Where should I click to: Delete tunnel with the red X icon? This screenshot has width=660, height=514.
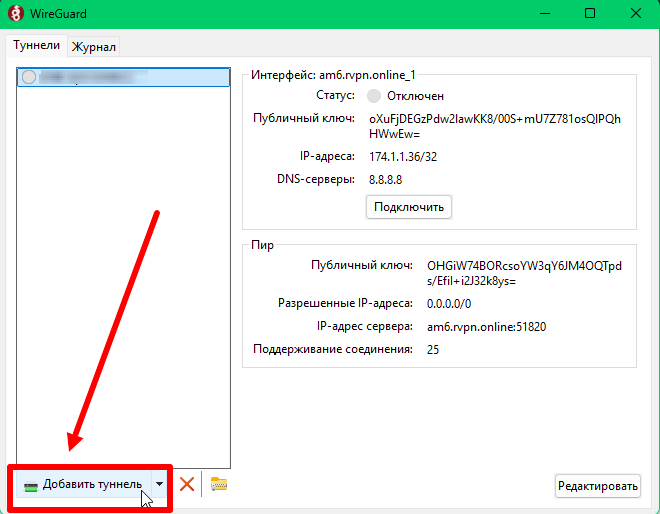(x=187, y=484)
